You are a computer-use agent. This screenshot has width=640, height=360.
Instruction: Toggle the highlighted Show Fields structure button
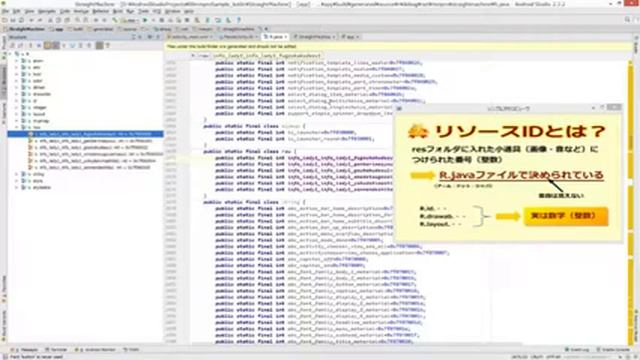(48, 45)
